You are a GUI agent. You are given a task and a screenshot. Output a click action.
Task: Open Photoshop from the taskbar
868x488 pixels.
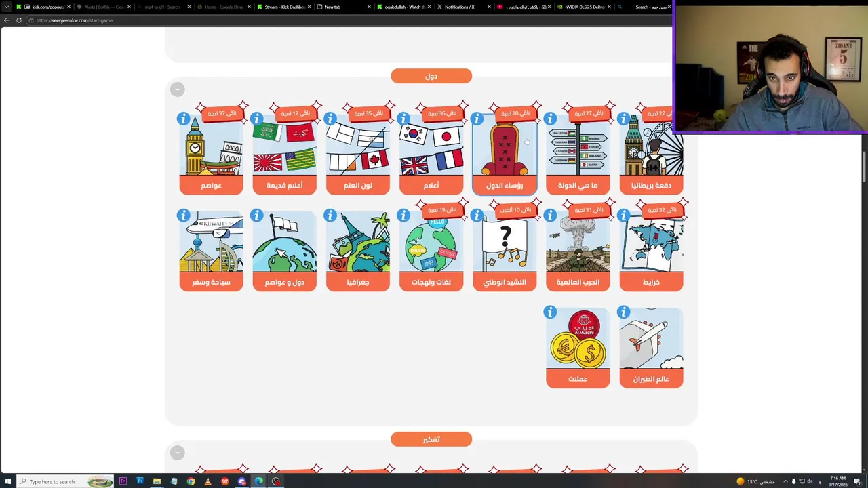pyautogui.click(x=140, y=481)
